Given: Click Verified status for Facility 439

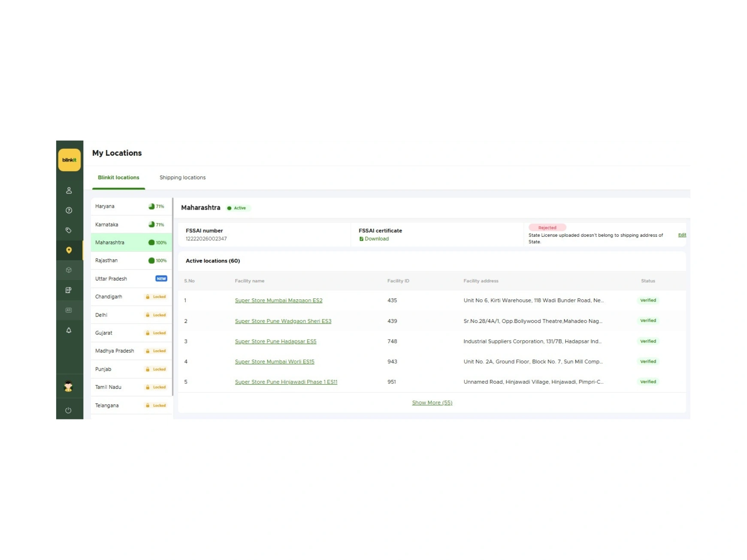Looking at the screenshot, I should (x=648, y=321).
